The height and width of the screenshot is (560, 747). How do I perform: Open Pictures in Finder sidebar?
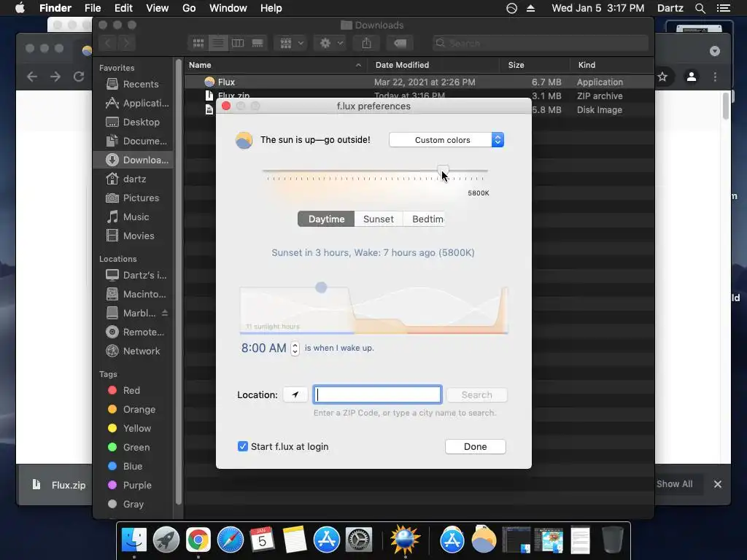pyautogui.click(x=133, y=198)
